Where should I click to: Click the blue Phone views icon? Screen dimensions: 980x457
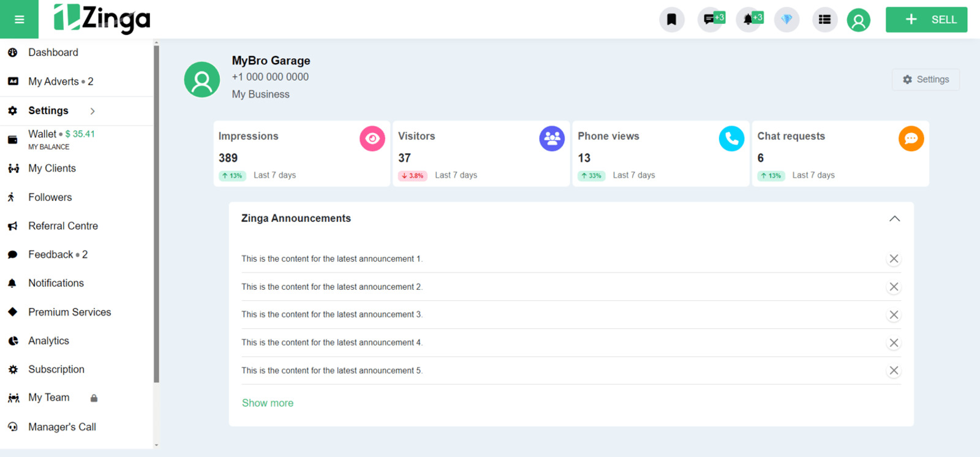pos(731,138)
